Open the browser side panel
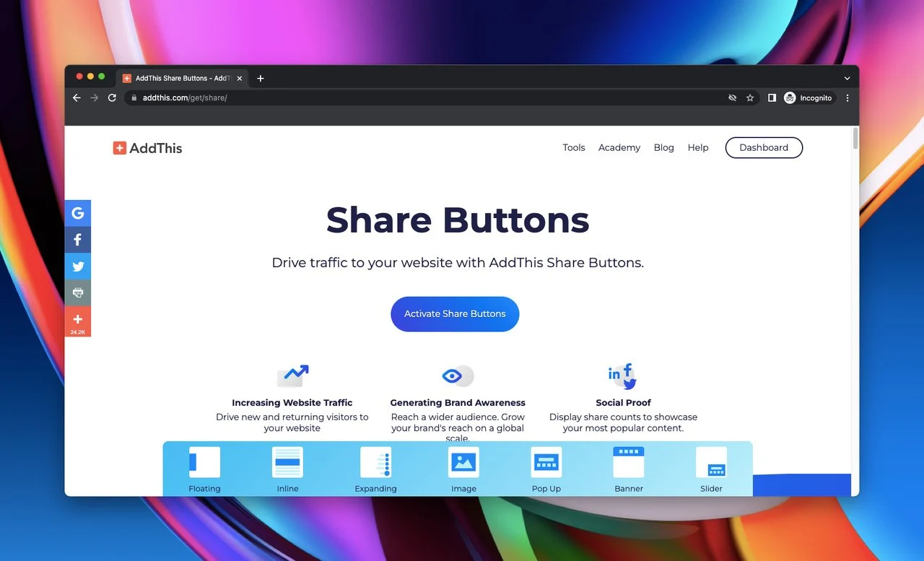The image size is (924, 561). point(772,97)
